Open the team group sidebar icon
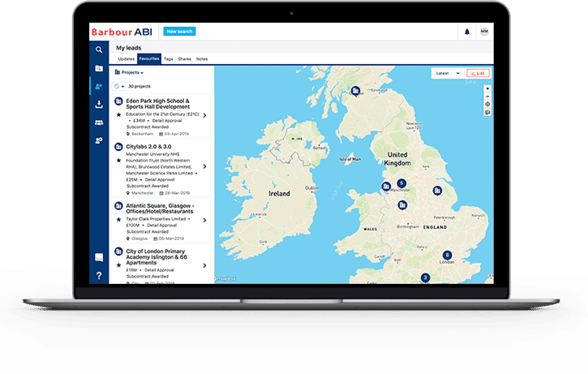Image resolution: width=588 pixels, height=374 pixels. (99, 123)
